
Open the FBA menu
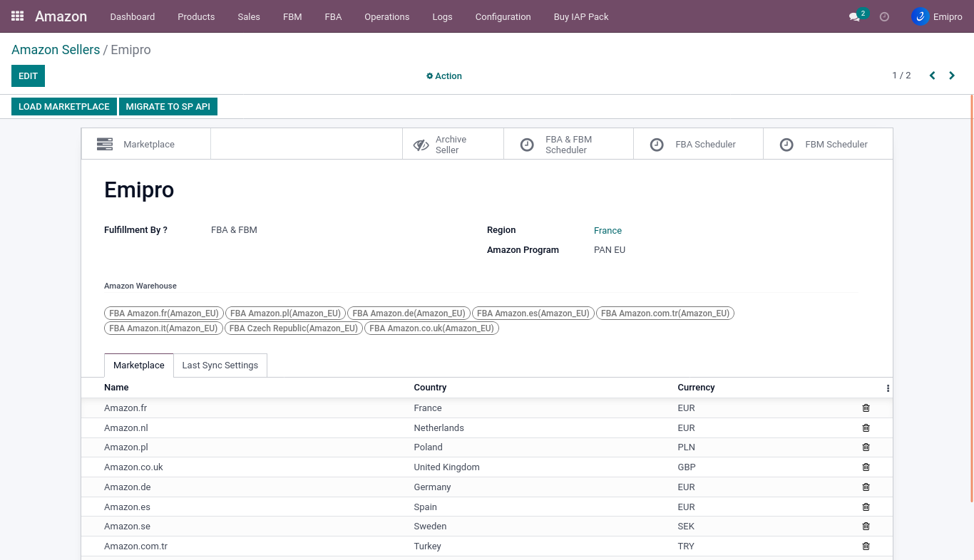(333, 16)
